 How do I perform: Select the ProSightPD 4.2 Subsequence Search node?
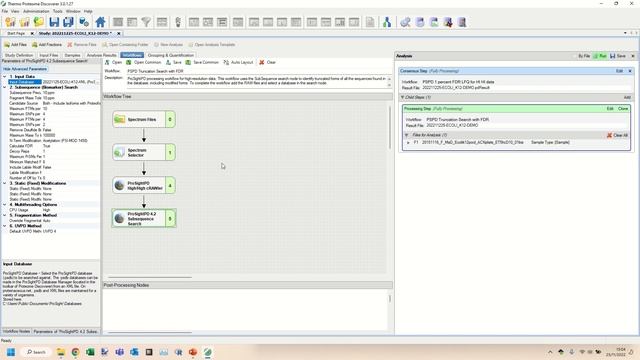[144, 218]
